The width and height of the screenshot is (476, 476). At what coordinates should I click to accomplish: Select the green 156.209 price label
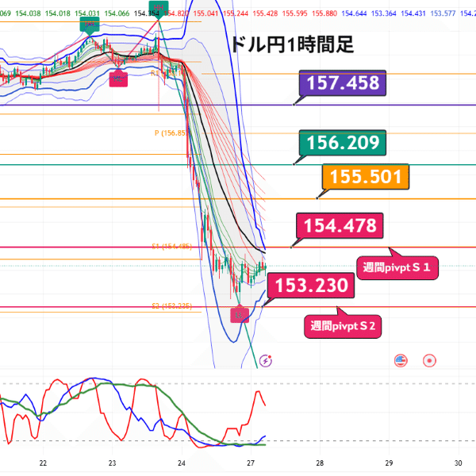[343, 143]
